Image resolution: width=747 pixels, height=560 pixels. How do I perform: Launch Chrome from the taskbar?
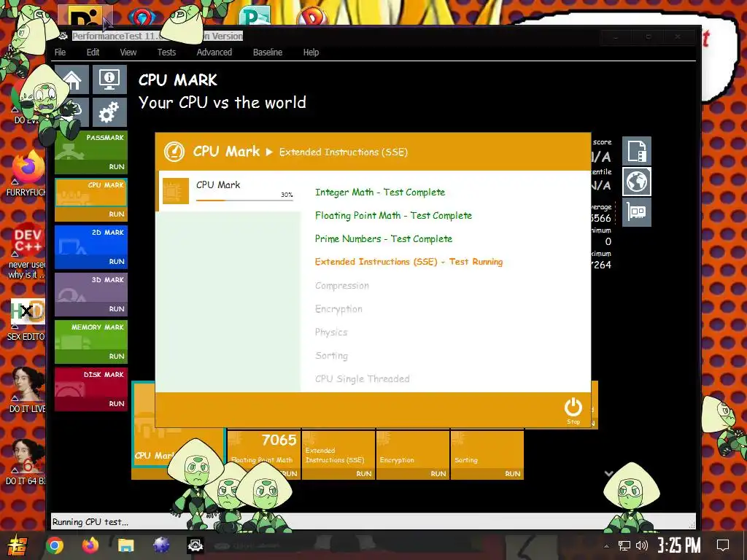(54, 545)
